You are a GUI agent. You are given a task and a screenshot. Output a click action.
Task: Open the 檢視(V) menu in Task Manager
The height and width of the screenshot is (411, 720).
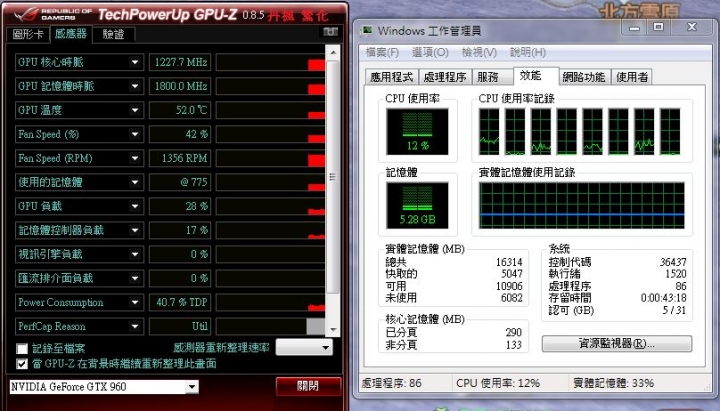click(x=479, y=52)
